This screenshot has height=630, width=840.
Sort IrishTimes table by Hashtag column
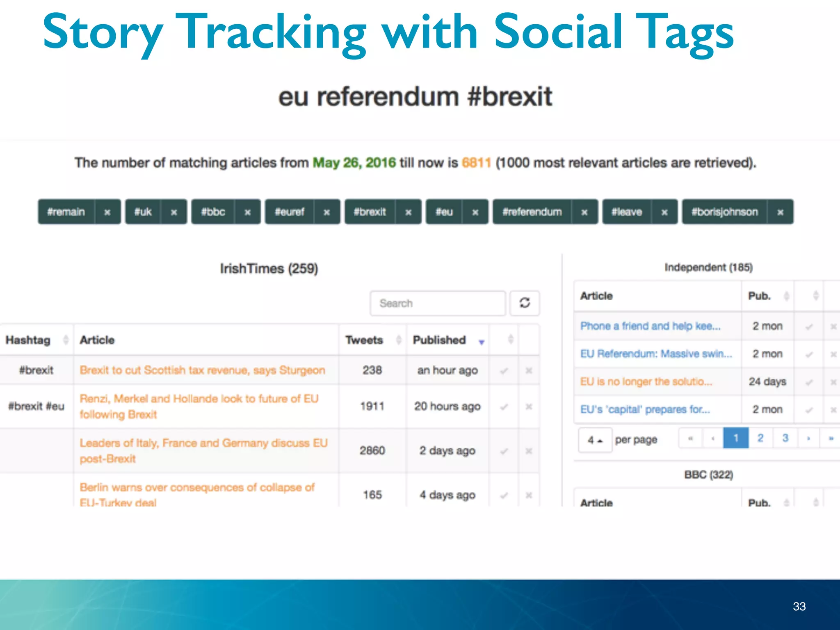[x=36, y=340]
